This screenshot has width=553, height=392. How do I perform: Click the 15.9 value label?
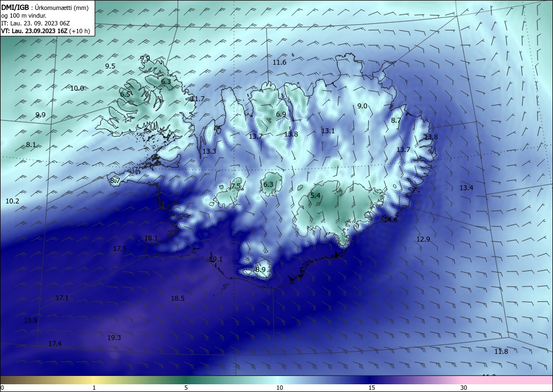pyautogui.click(x=30, y=321)
